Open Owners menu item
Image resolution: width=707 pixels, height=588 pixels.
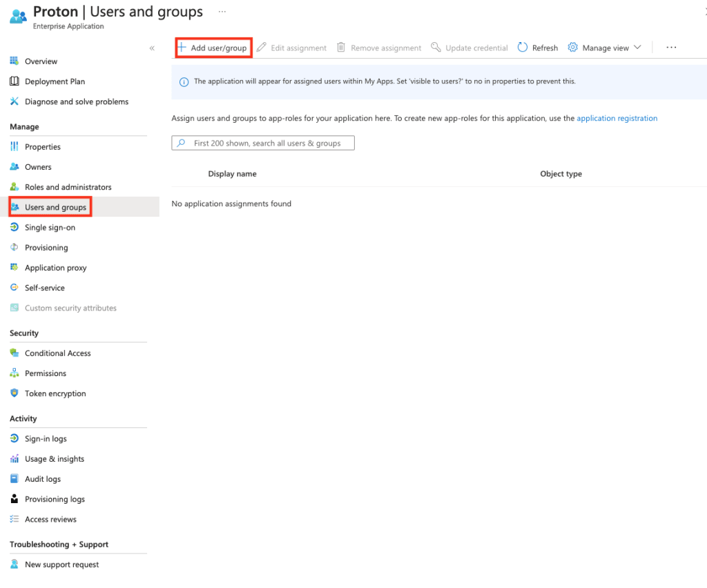coord(38,167)
